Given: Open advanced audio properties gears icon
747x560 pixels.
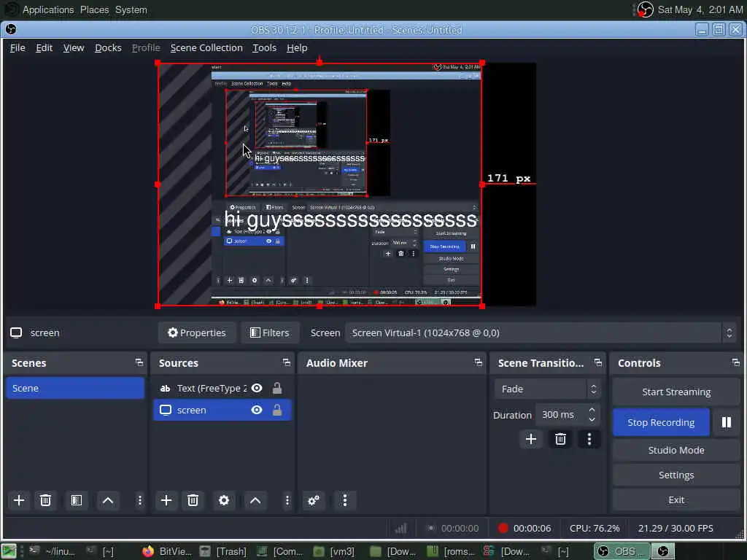Looking at the screenshot, I should [x=314, y=500].
